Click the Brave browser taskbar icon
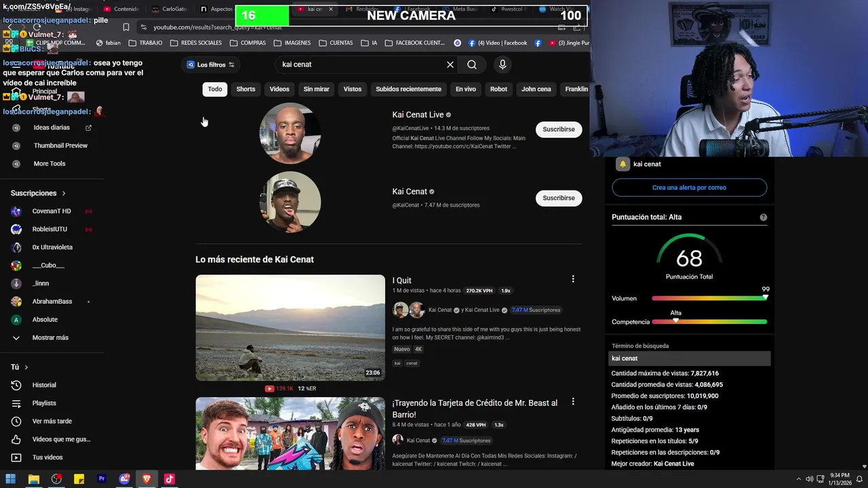The height and width of the screenshot is (488, 868). [146, 479]
